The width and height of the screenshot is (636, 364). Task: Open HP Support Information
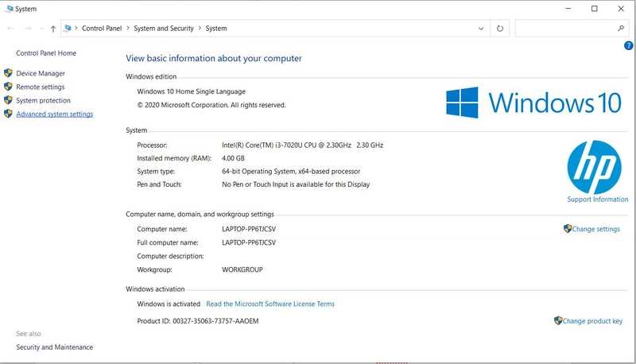[x=598, y=199]
